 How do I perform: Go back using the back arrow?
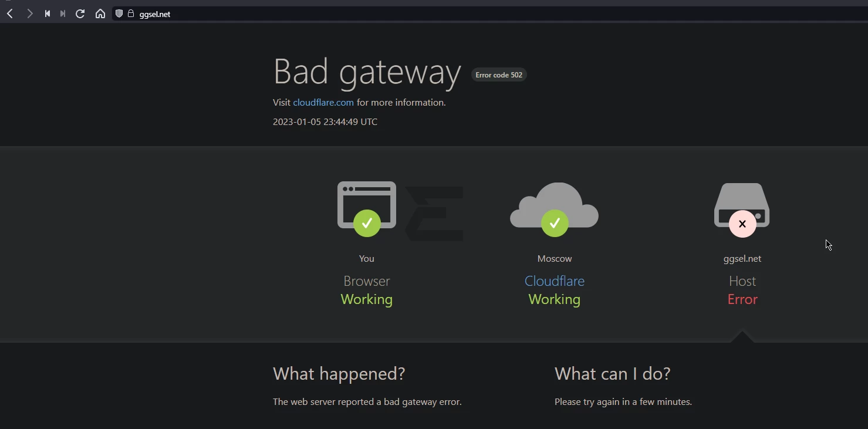[10, 13]
